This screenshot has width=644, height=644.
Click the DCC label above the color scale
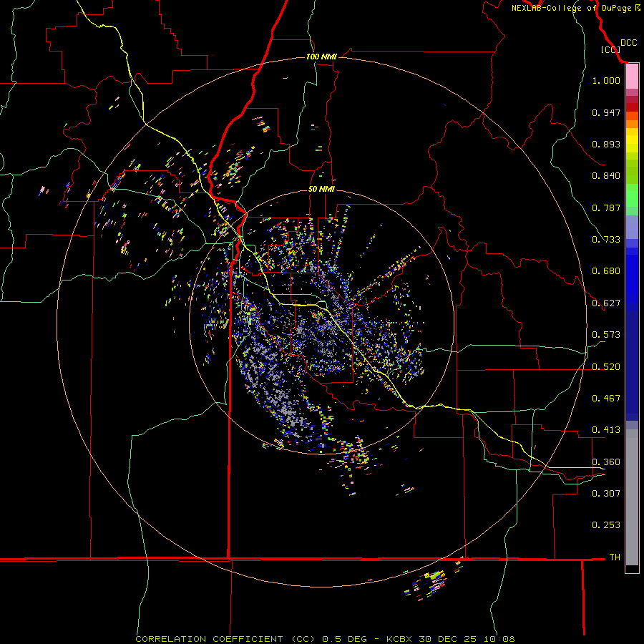point(629,43)
